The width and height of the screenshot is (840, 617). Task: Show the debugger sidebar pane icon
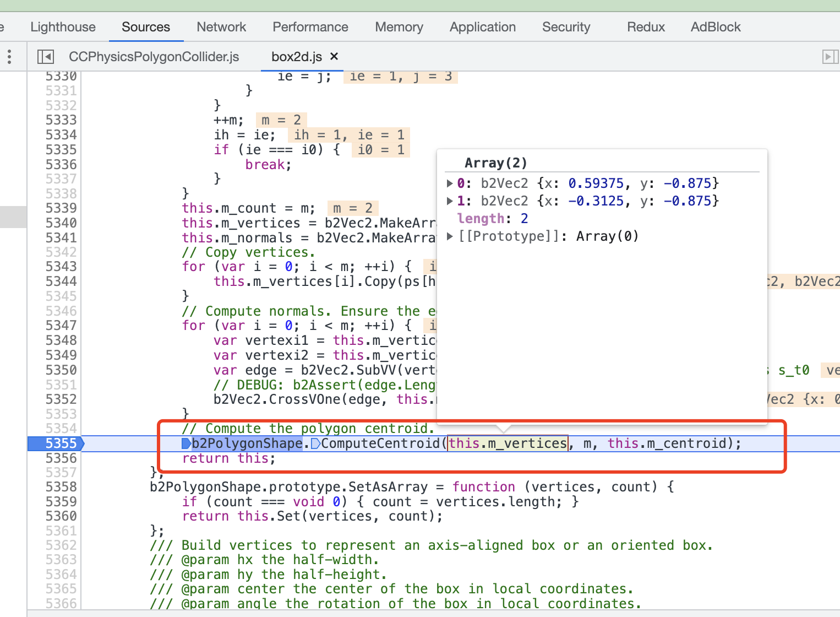click(x=830, y=56)
